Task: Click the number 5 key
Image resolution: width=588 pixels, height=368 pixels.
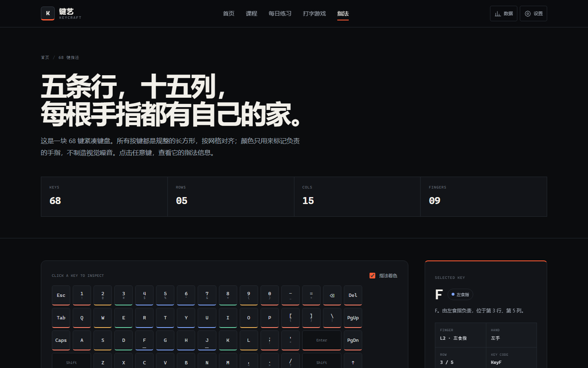Action: (x=165, y=295)
